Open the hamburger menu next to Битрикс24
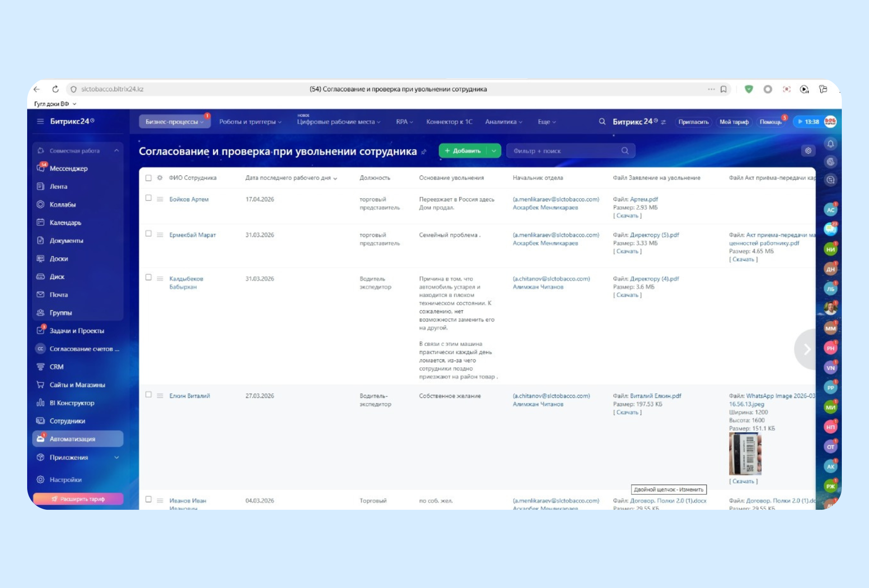 pyautogui.click(x=40, y=121)
